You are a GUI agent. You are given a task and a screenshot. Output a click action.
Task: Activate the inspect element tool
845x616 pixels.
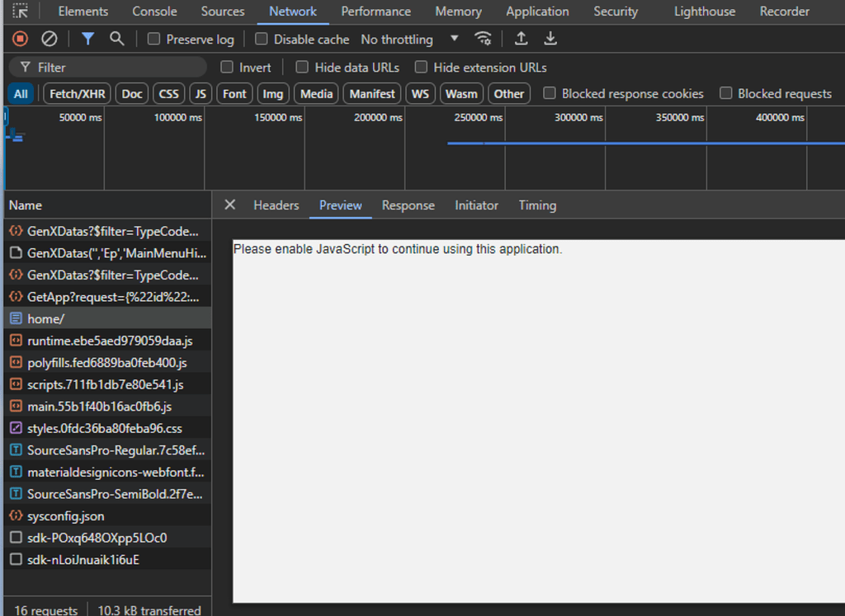tap(20, 11)
